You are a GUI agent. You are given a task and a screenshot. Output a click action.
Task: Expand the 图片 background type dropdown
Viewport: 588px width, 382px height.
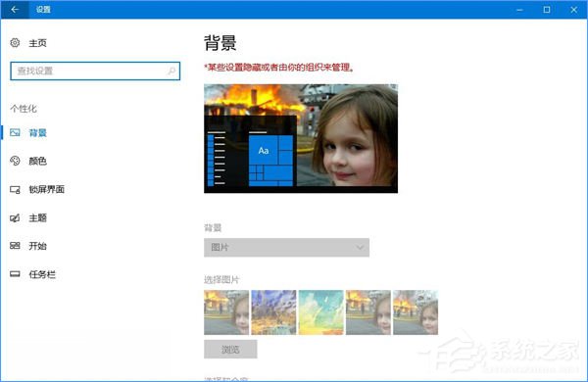pos(286,248)
